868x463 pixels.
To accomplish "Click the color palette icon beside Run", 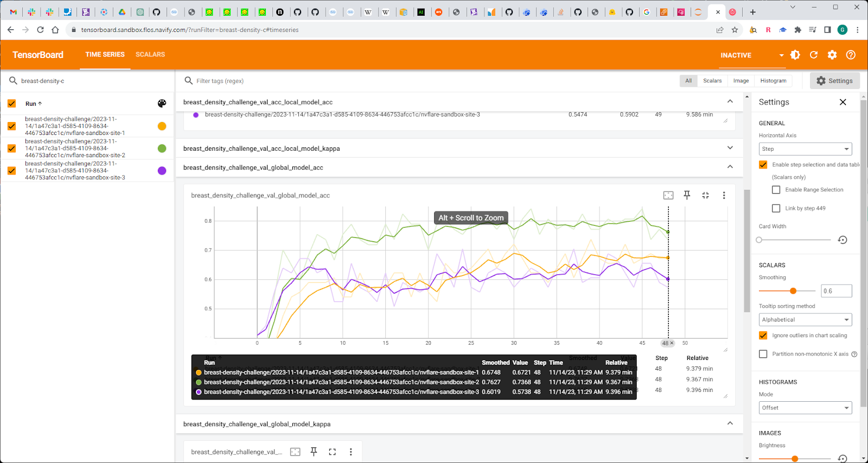I will [x=162, y=104].
